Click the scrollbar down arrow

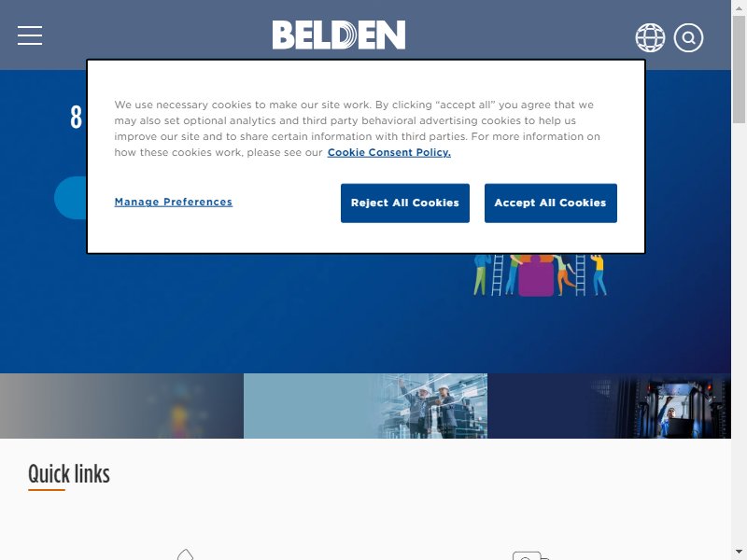point(739,553)
